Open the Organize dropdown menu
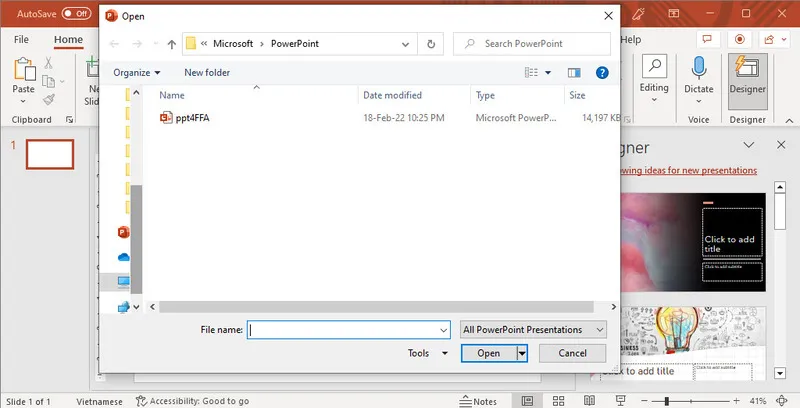Image resolution: width=800 pixels, height=408 pixels. point(137,73)
